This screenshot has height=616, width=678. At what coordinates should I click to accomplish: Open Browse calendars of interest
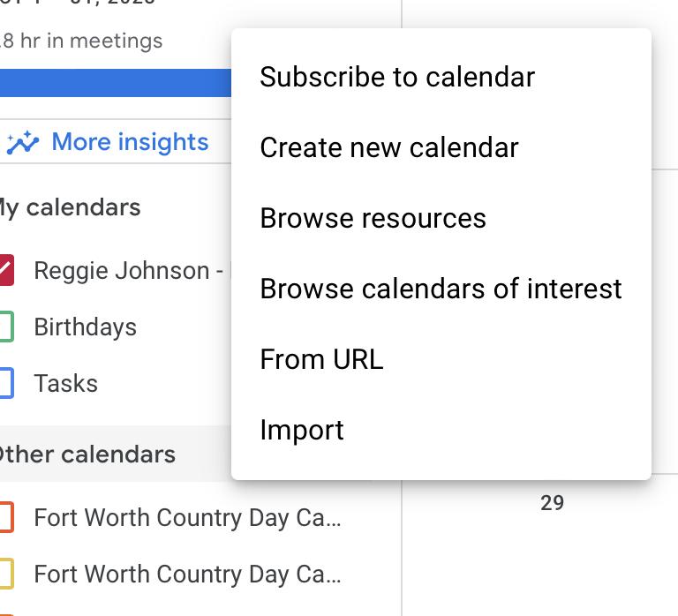tap(441, 289)
